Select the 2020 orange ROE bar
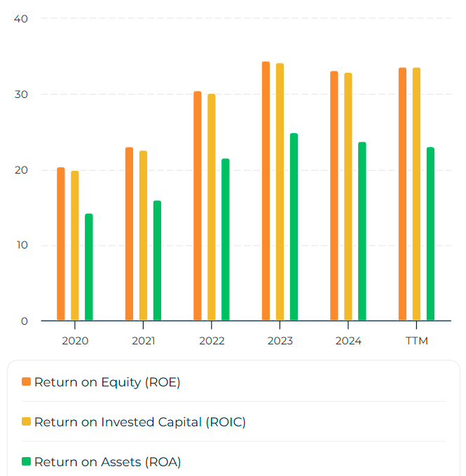 coord(61,244)
